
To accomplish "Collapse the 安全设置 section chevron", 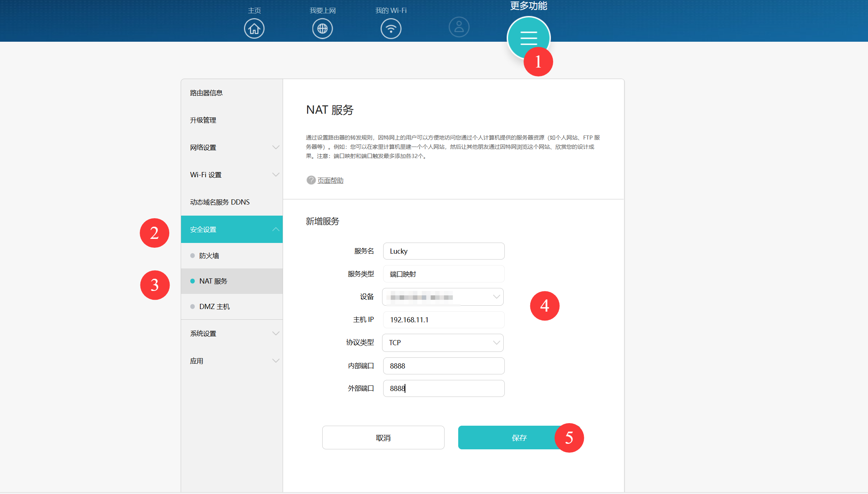I will (x=276, y=229).
